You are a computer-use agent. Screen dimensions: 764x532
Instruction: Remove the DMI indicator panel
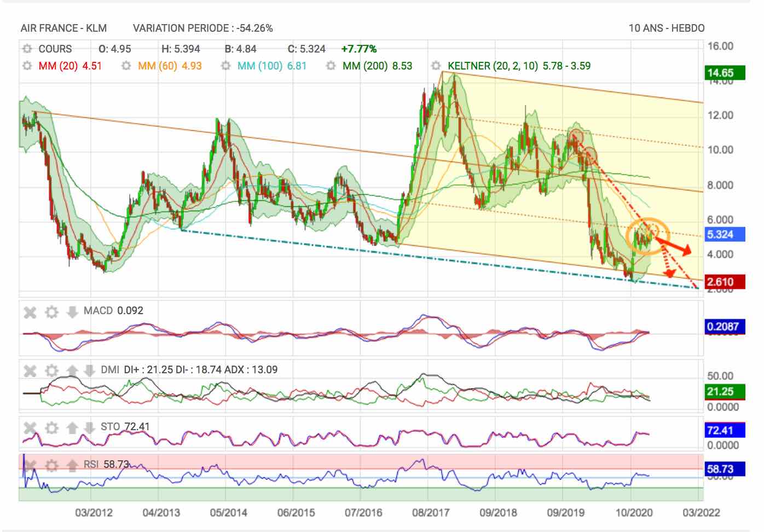tap(30, 371)
